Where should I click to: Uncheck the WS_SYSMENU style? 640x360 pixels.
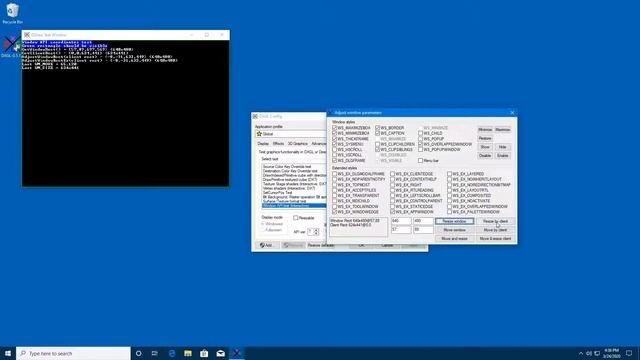pos(348,144)
